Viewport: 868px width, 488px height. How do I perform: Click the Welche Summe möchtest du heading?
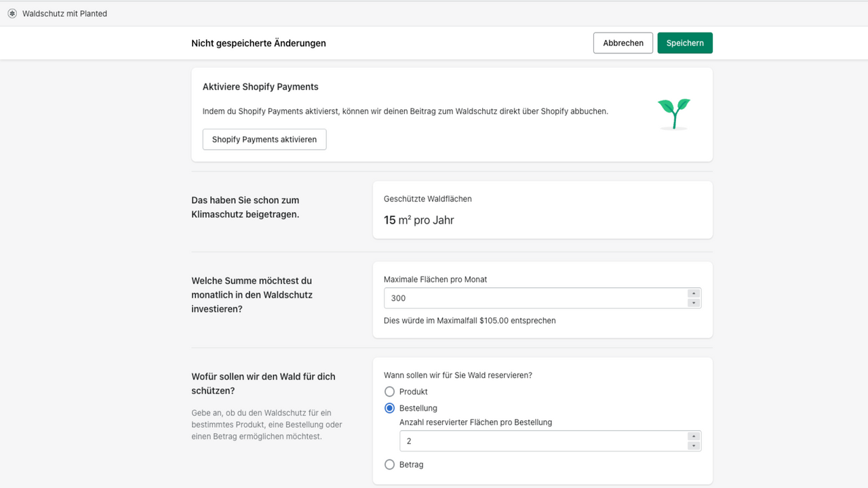(x=252, y=295)
